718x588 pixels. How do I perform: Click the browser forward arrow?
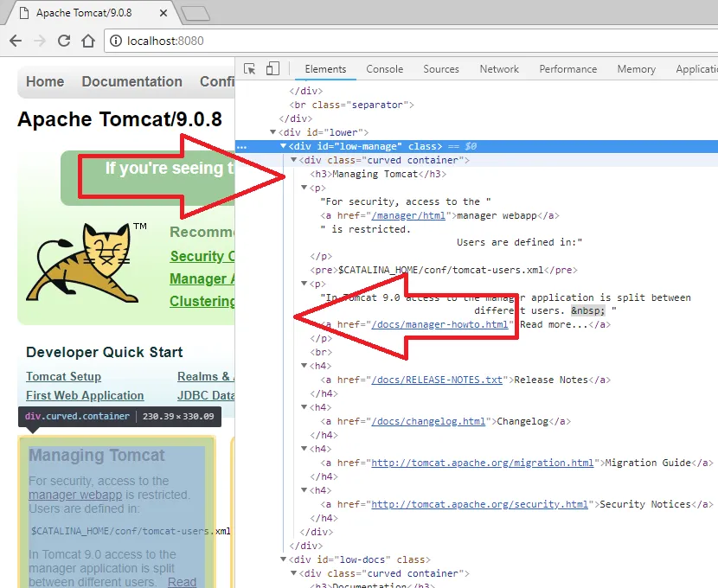[x=40, y=41]
